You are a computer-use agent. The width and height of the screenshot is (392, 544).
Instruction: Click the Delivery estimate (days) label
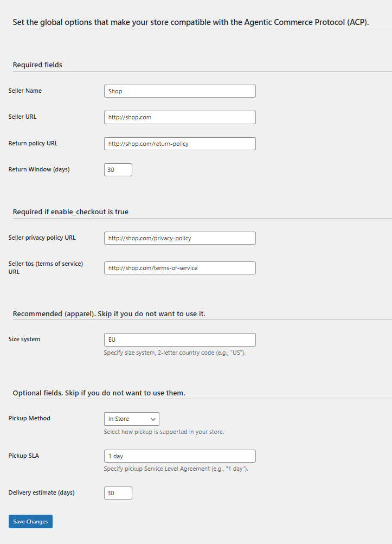click(x=41, y=492)
